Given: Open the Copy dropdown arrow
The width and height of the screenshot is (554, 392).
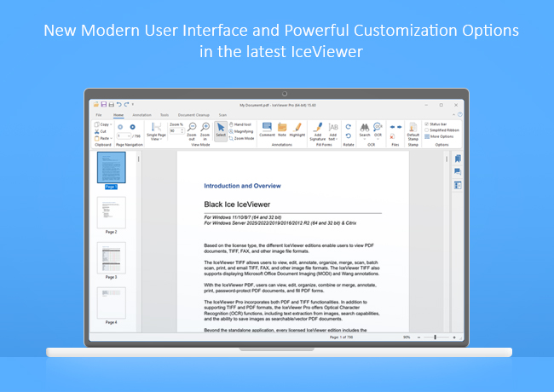Looking at the screenshot, I should (x=111, y=124).
